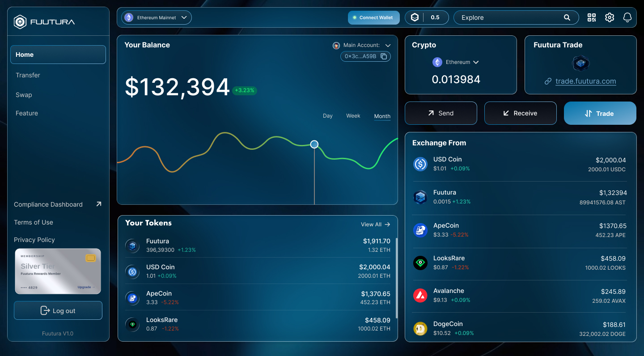Click the 89941576.08 AST amount

[x=602, y=203]
